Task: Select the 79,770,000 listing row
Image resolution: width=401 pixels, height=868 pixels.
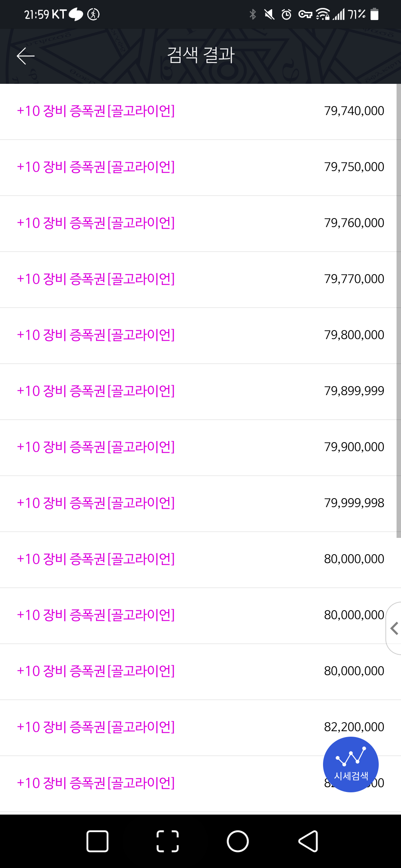Action: [x=200, y=279]
